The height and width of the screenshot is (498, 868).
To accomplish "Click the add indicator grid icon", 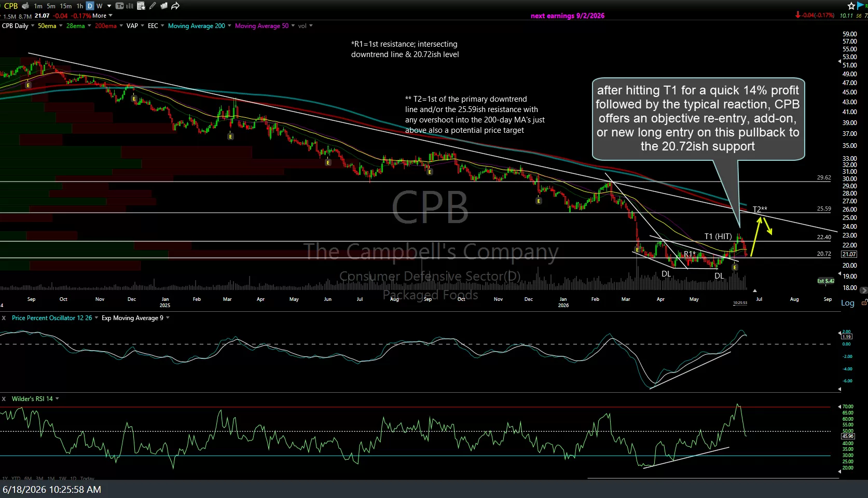I will point(141,6).
